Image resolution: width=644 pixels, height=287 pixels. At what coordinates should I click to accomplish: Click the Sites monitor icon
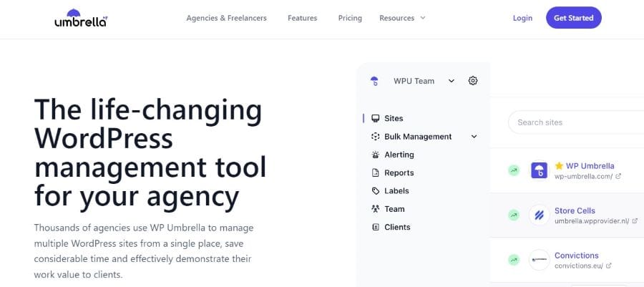pos(375,118)
